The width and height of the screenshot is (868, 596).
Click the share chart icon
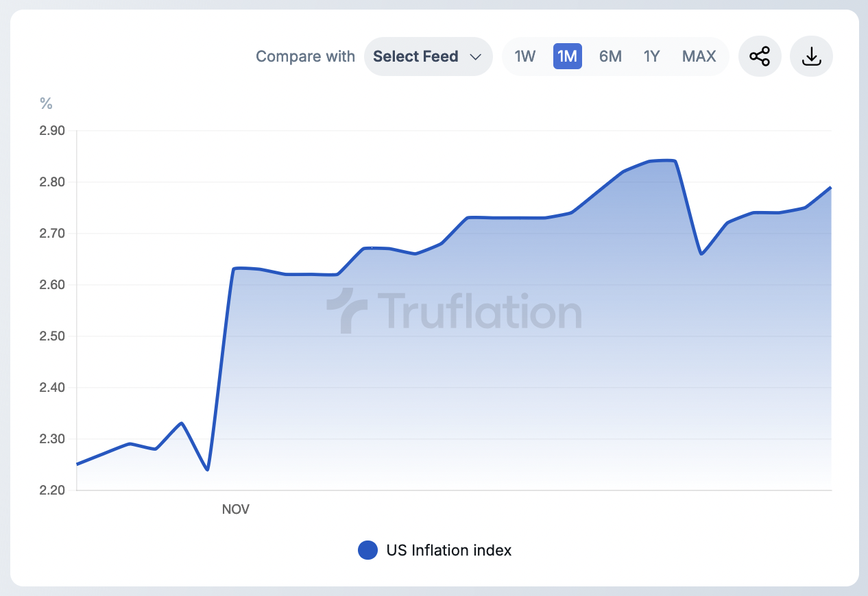point(760,56)
